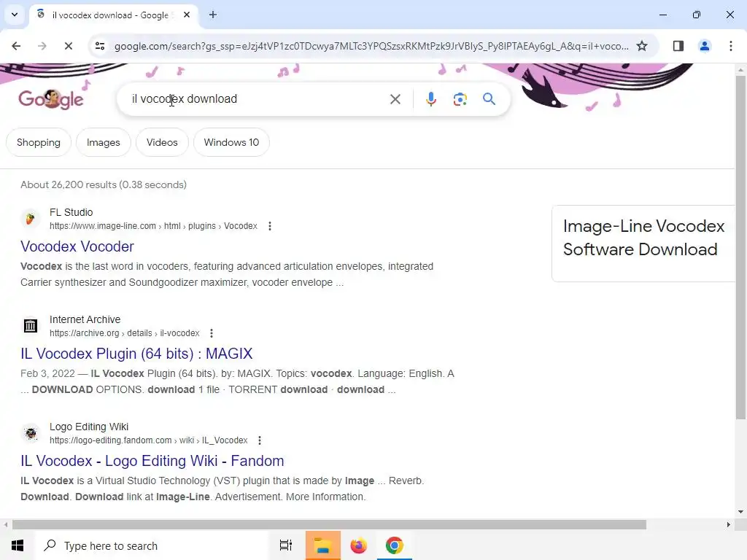Open more options for Internet Archive result
The image size is (747, 560).
point(212,333)
